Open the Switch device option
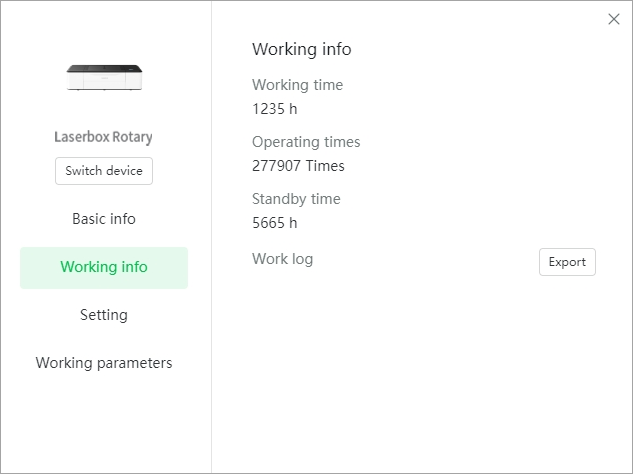 pos(104,171)
